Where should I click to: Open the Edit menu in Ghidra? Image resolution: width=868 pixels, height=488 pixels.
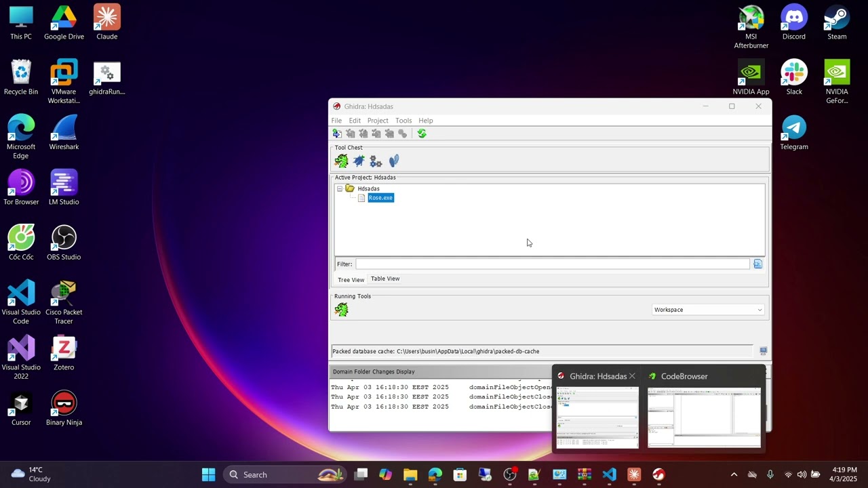pyautogui.click(x=355, y=121)
